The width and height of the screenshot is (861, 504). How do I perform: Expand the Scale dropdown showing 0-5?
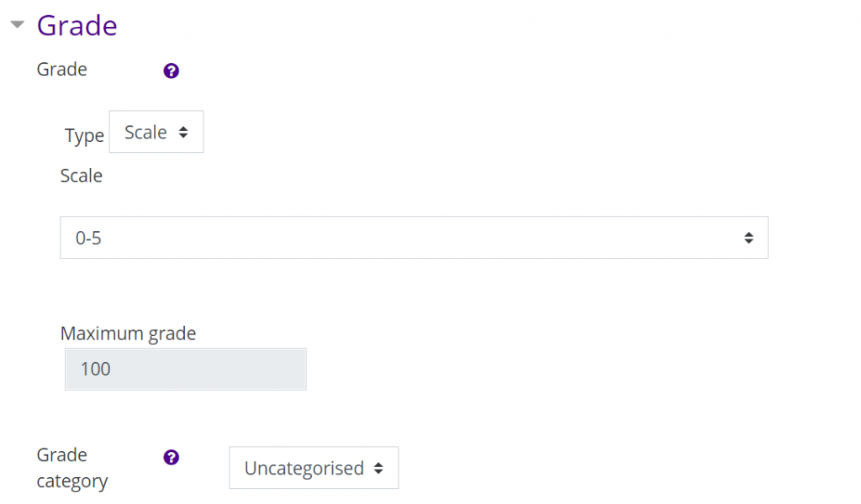pos(414,238)
